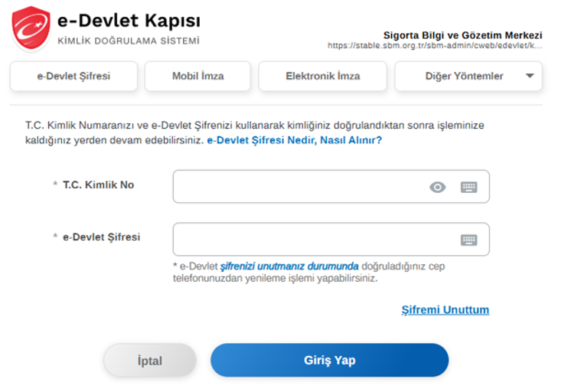This screenshot has width=571, height=392.
Task: Click the 'e-Devlet Kapısı' header title text
Action: click(129, 21)
